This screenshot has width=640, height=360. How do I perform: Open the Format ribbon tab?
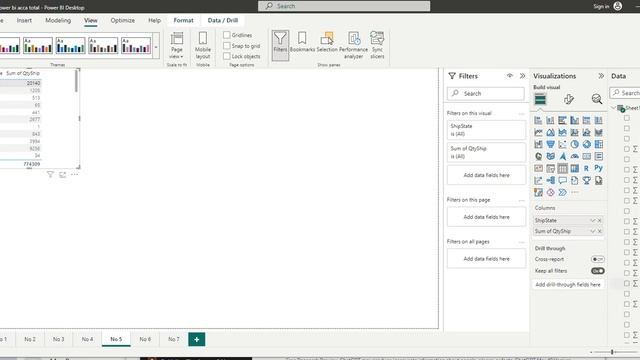[183, 20]
